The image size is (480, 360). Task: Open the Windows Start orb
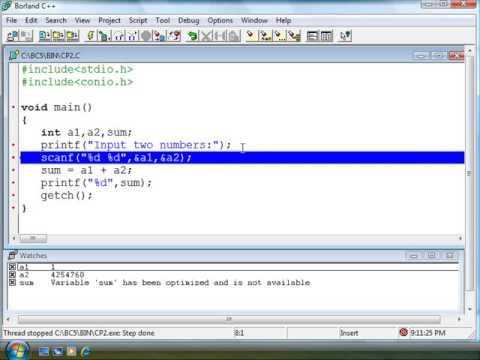(x=17, y=351)
